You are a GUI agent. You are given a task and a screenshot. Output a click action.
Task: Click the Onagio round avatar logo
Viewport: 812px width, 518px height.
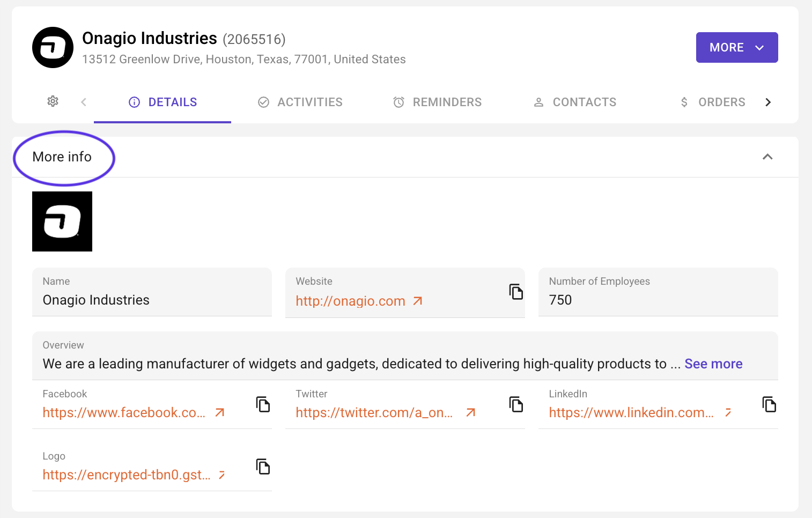coord(53,48)
